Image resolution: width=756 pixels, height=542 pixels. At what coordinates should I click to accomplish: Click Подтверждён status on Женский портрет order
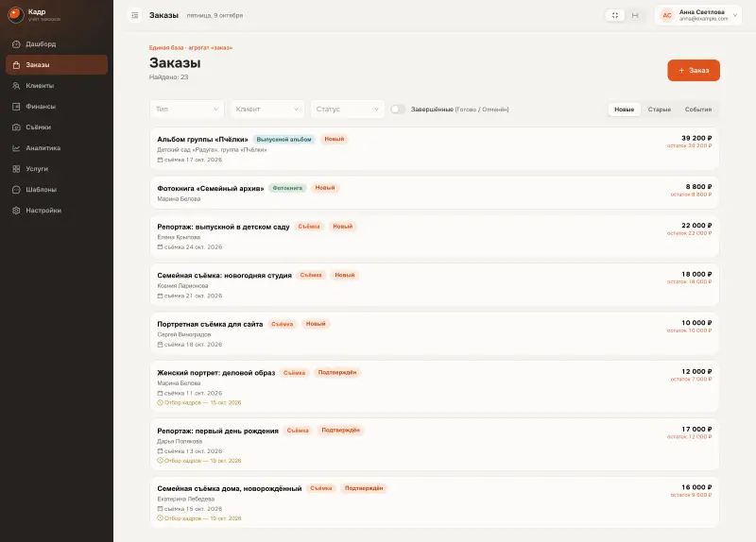coord(337,372)
